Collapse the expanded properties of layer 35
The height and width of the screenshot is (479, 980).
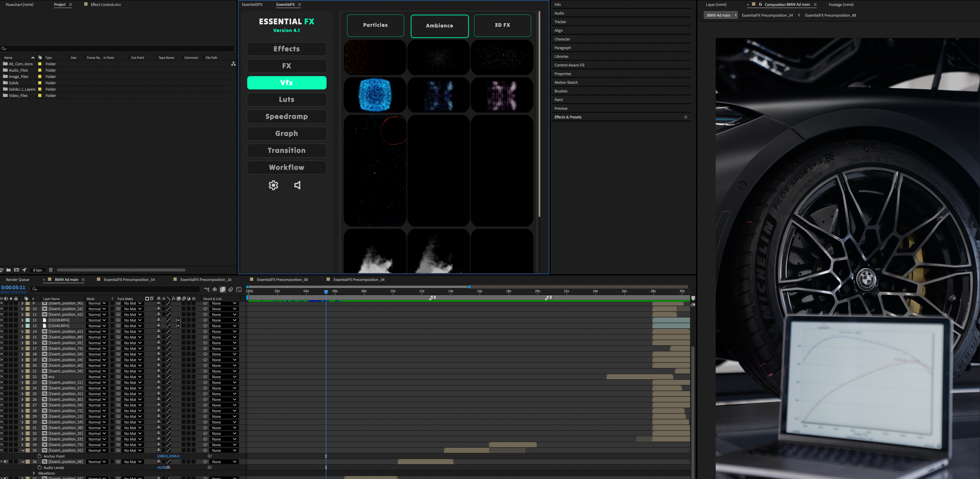pos(23,451)
